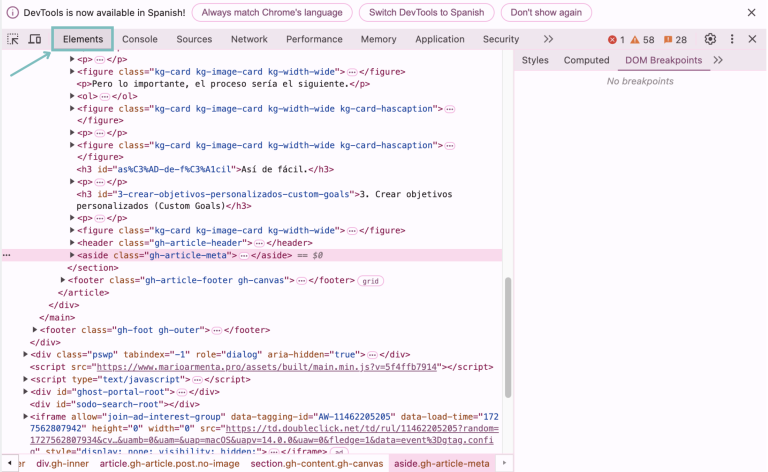This screenshot has height=472, width=768.
Task: Expand collapsed ellipsis in ghost-portal-root div
Action: (182, 392)
